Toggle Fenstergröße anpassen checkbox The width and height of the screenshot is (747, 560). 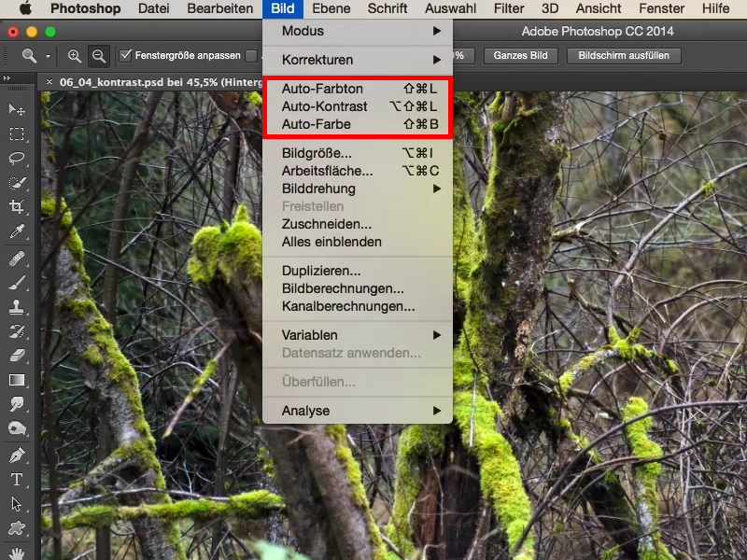(x=125, y=56)
